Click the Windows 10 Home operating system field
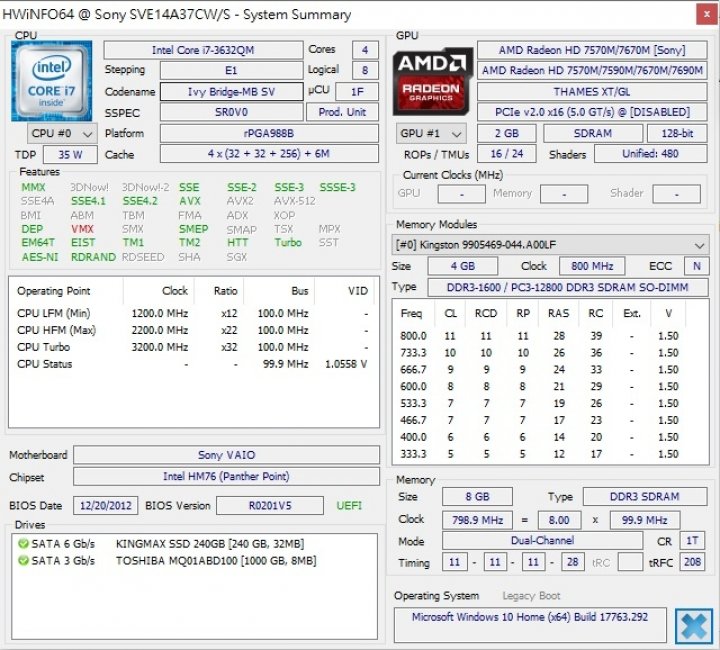Screen dimensions: 720x650 [529, 615]
